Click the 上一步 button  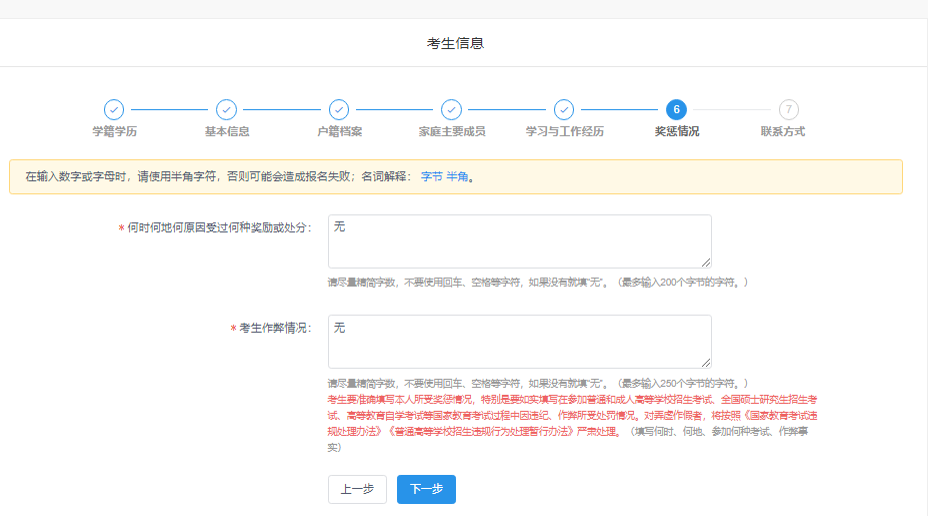click(x=357, y=489)
